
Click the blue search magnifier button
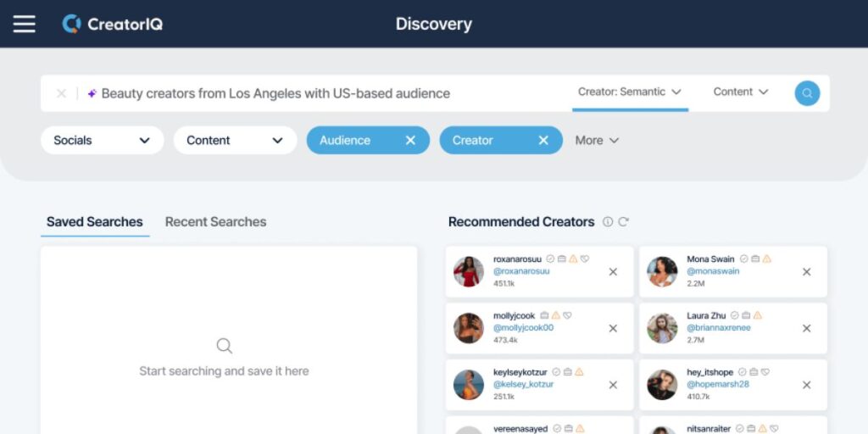[x=807, y=93]
